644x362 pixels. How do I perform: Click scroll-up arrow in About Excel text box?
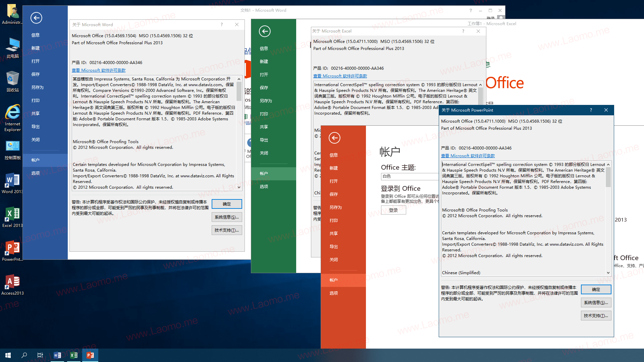point(480,85)
